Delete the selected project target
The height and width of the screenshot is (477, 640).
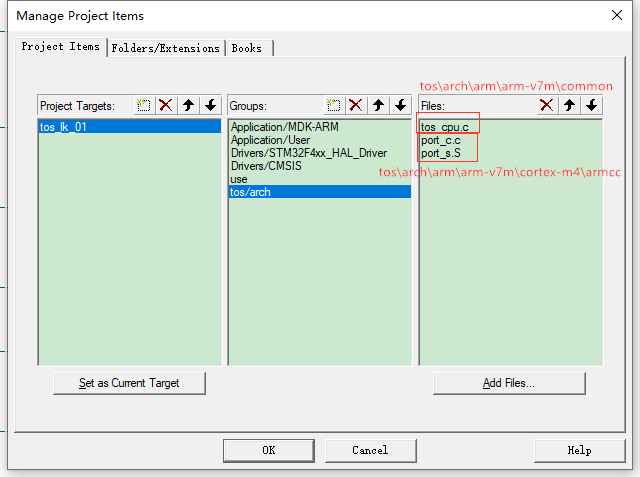tap(166, 105)
